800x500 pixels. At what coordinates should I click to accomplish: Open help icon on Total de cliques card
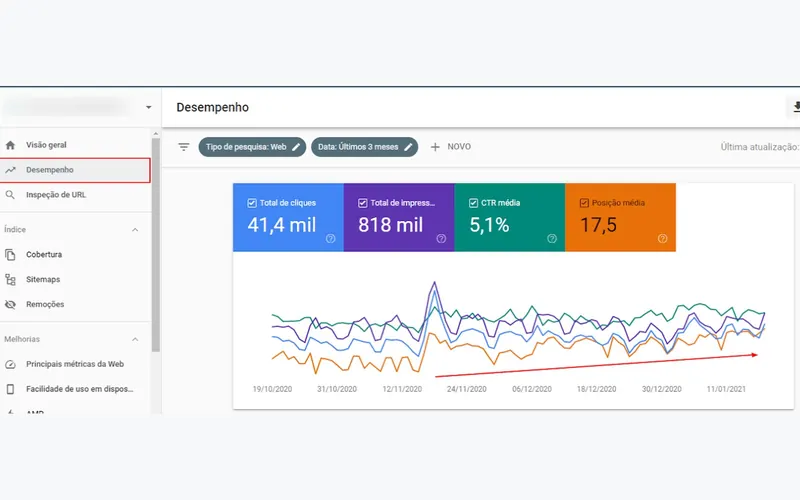331,238
